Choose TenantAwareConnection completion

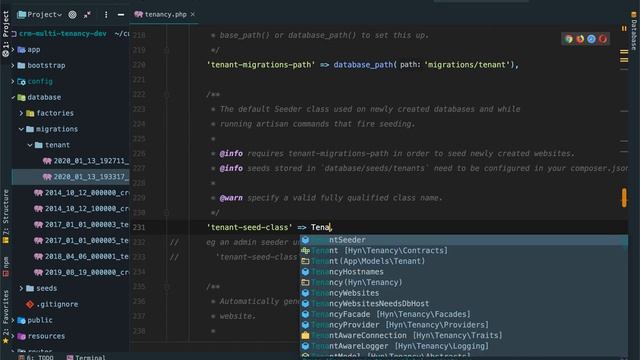464,336
